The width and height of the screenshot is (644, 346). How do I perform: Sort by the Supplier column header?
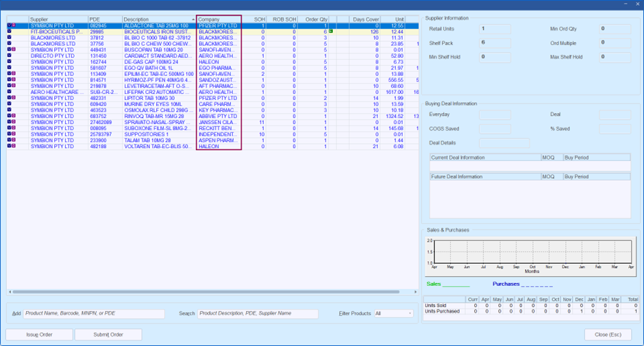coord(58,19)
